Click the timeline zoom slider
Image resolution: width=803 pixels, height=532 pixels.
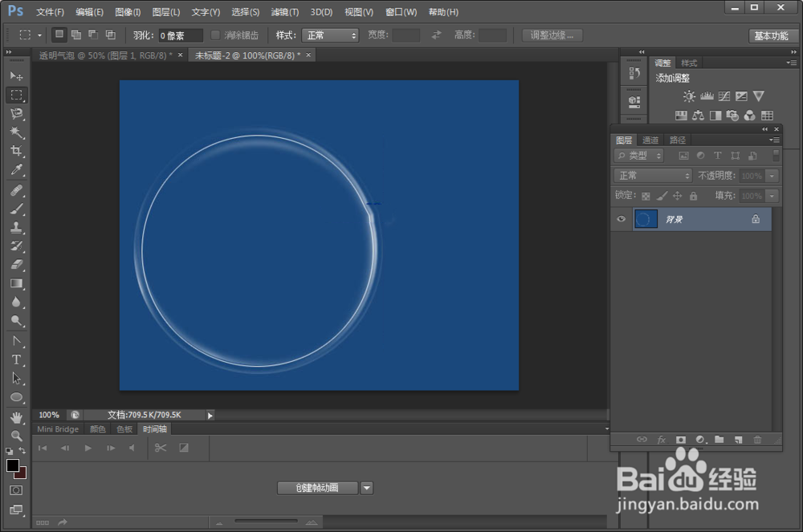click(267, 522)
